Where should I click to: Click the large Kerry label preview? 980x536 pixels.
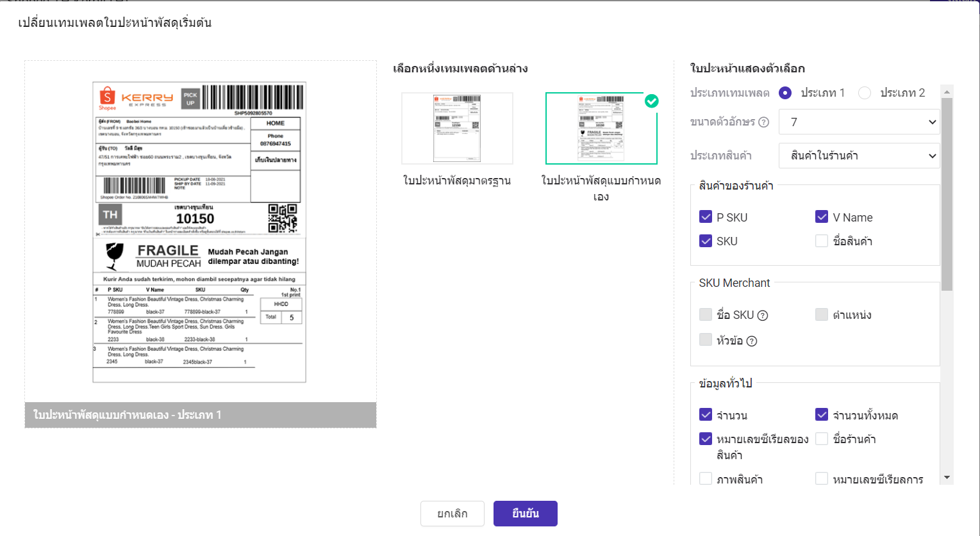pos(199,232)
